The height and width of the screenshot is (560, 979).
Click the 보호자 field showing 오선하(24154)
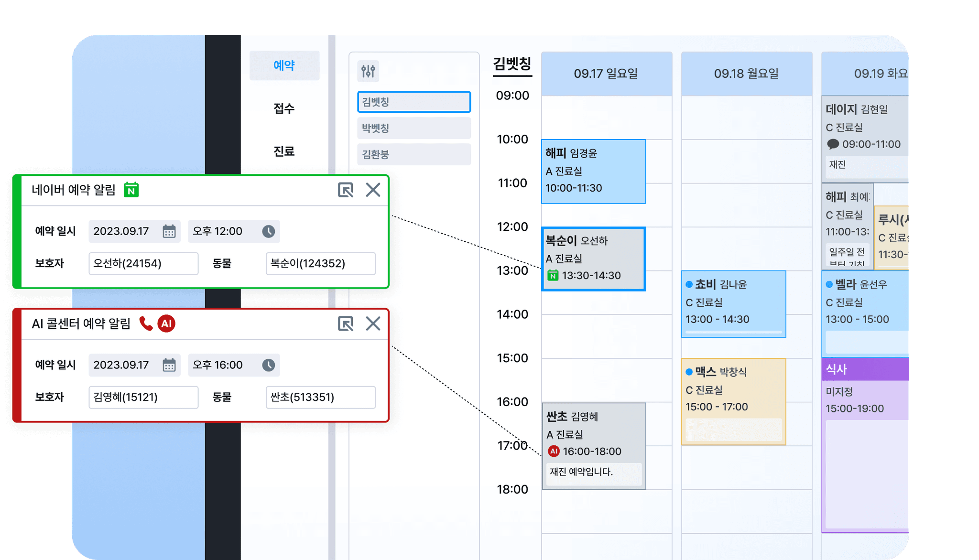click(x=143, y=264)
